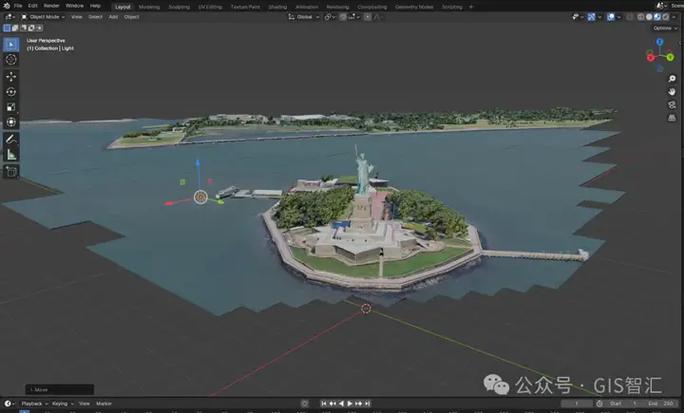Switch to the Modeling workspace tab
Viewport: 684px width, 413px height.
click(x=149, y=7)
